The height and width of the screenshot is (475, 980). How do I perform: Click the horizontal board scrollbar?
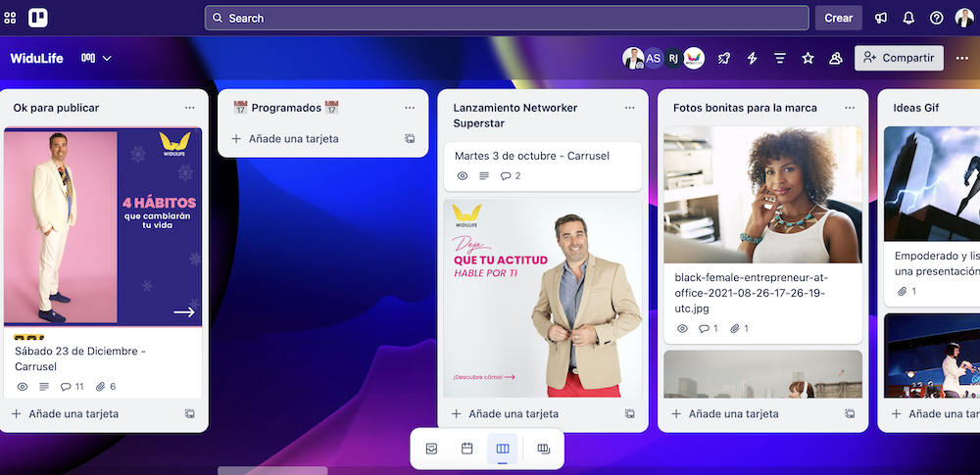pos(272,470)
